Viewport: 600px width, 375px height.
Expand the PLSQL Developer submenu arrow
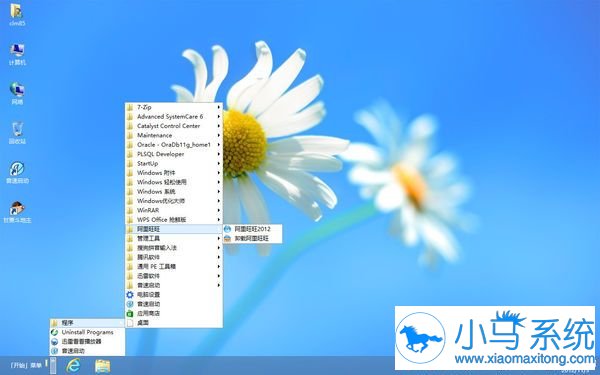pos(219,154)
